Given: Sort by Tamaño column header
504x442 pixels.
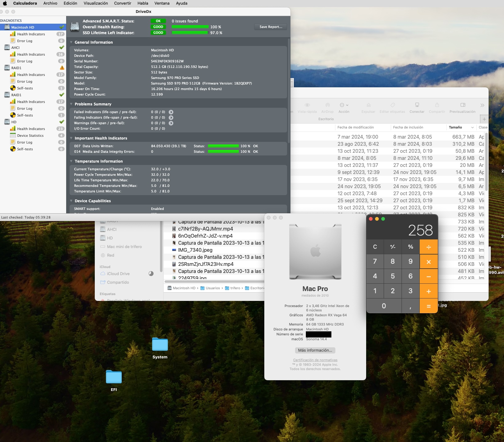Looking at the screenshot, I should 461,128.
